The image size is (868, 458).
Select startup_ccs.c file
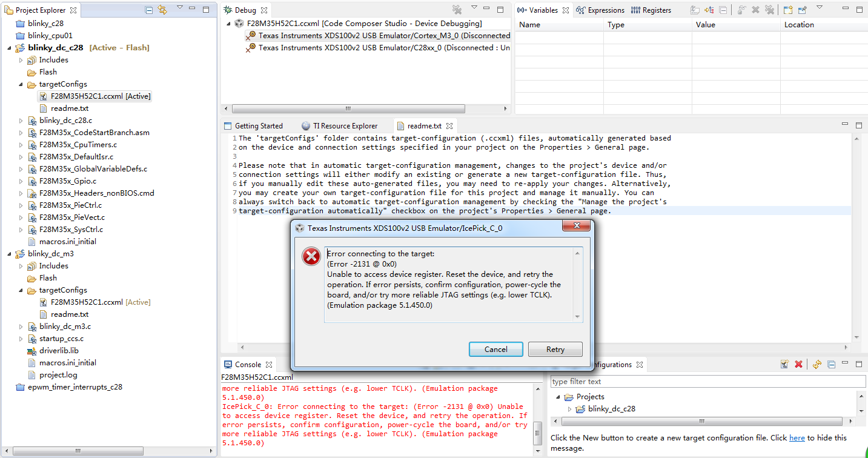61,339
